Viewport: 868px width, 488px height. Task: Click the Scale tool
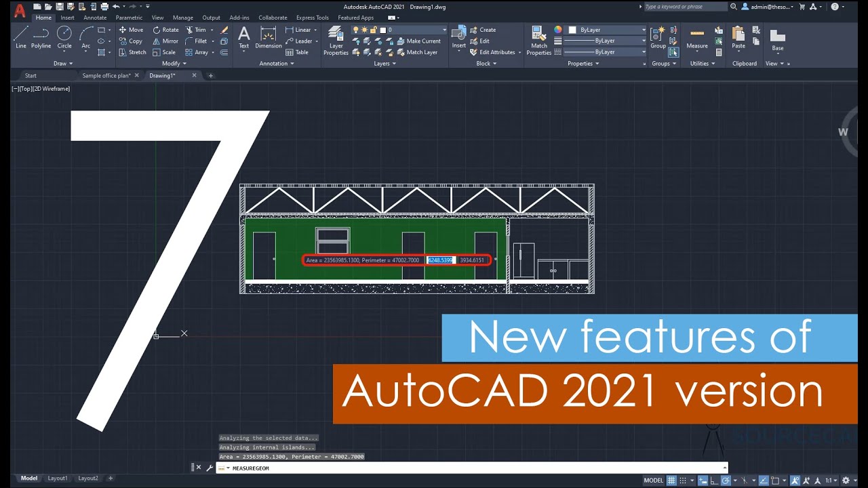click(x=164, y=52)
